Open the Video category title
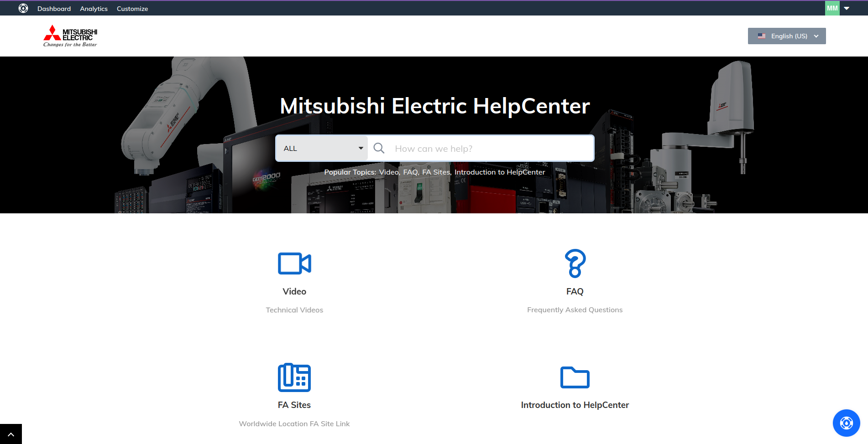The image size is (868, 444). tap(294, 291)
